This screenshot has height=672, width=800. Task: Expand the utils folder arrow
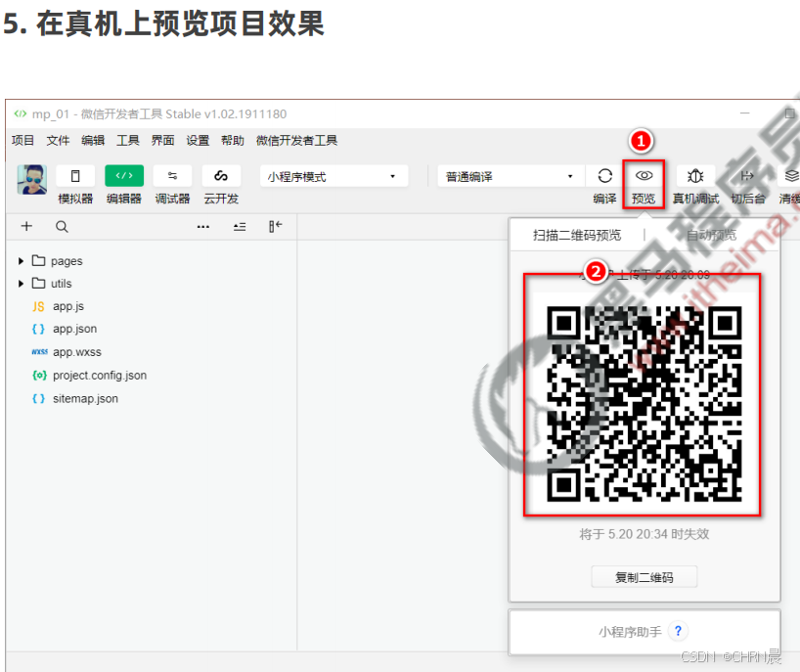[x=21, y=284]
